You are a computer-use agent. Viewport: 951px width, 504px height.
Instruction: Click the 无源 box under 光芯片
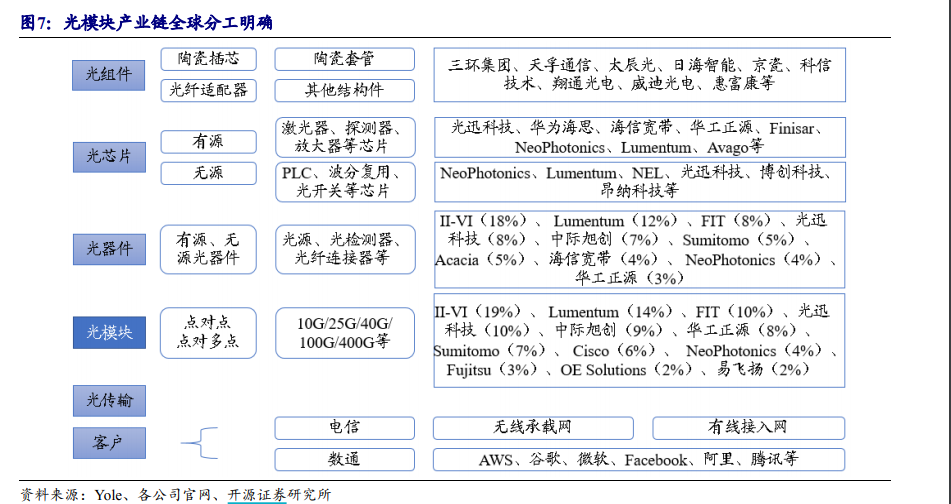tap(209, 173)
